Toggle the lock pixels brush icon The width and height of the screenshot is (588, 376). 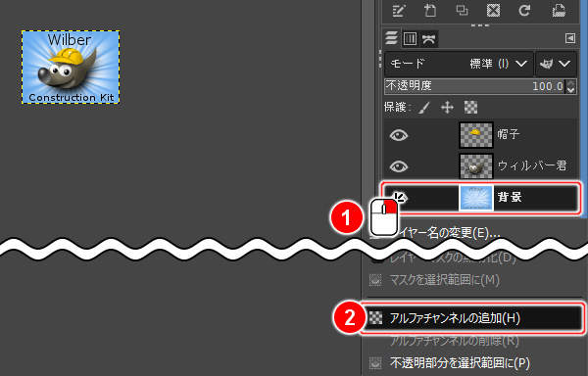coord(424,108)
